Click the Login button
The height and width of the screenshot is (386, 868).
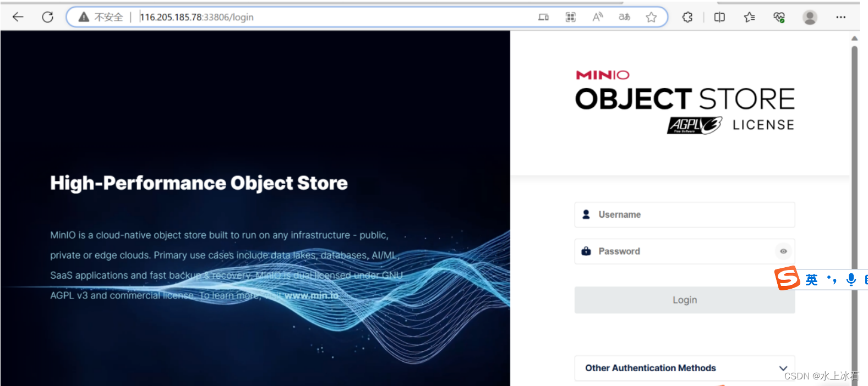click(x=685, y=300)
